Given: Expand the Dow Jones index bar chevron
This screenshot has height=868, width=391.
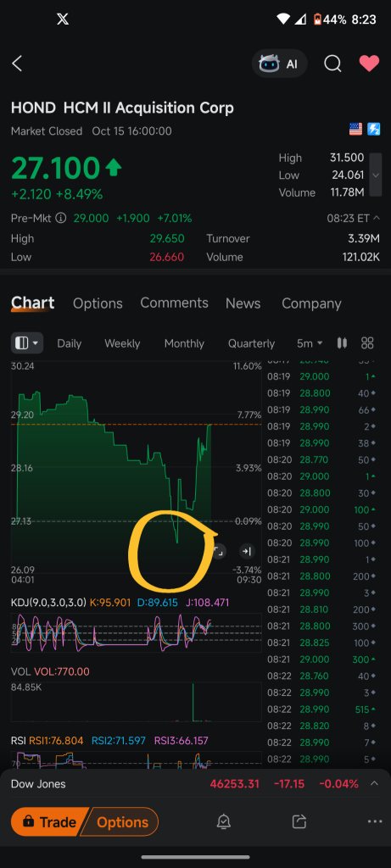Looking at the screenshot, I should pos(374,783).
